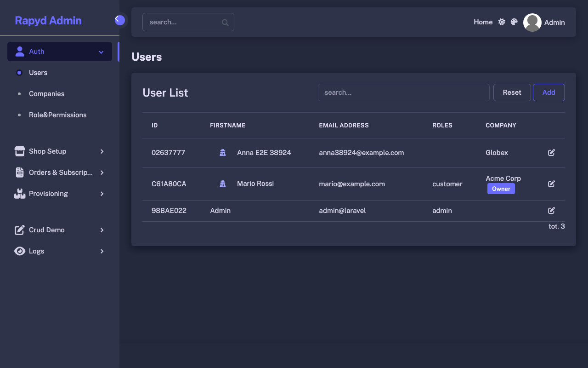
Task: Click the magnifier icon in top search
Action: [x=225, y=23]
